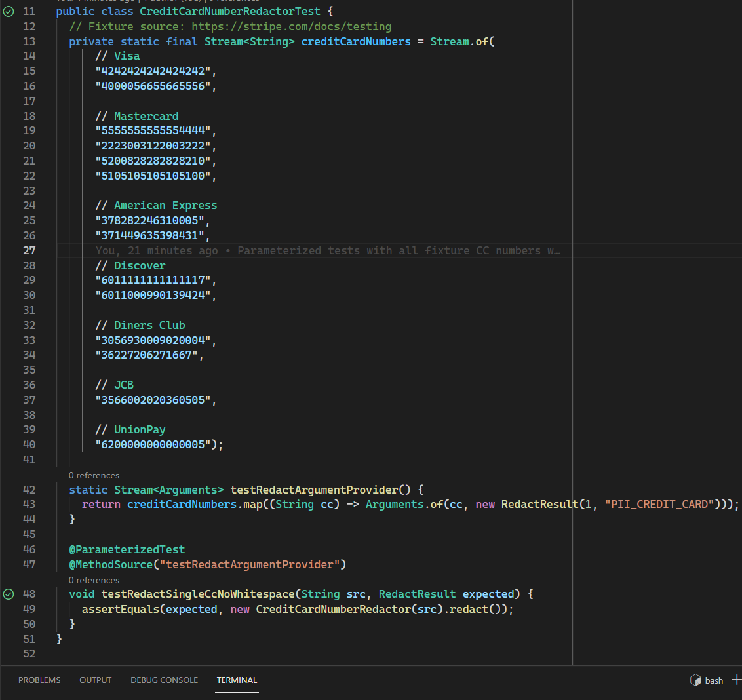Switch to the OUTPUT tab

click(x=95, y=680)
